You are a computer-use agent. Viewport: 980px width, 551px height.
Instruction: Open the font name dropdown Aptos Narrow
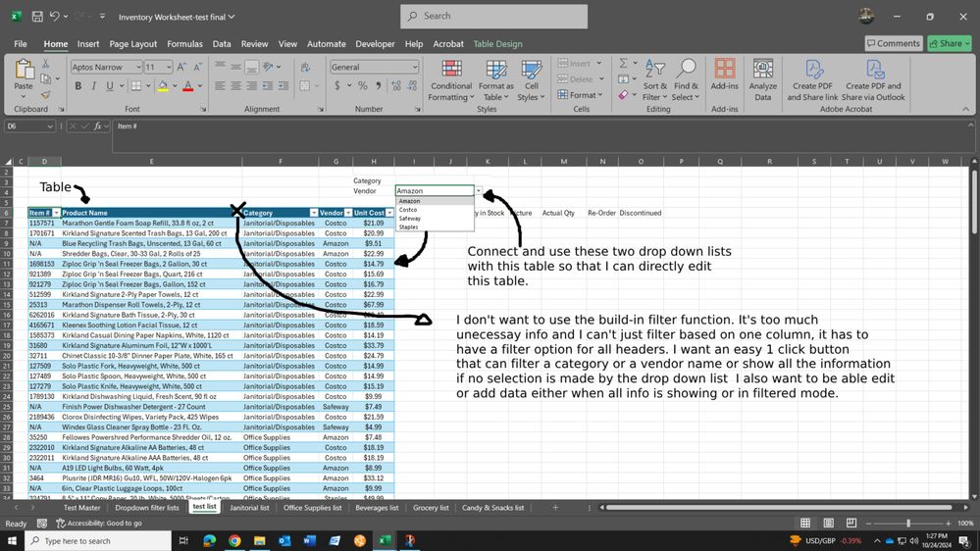click(x=138, y=67)
